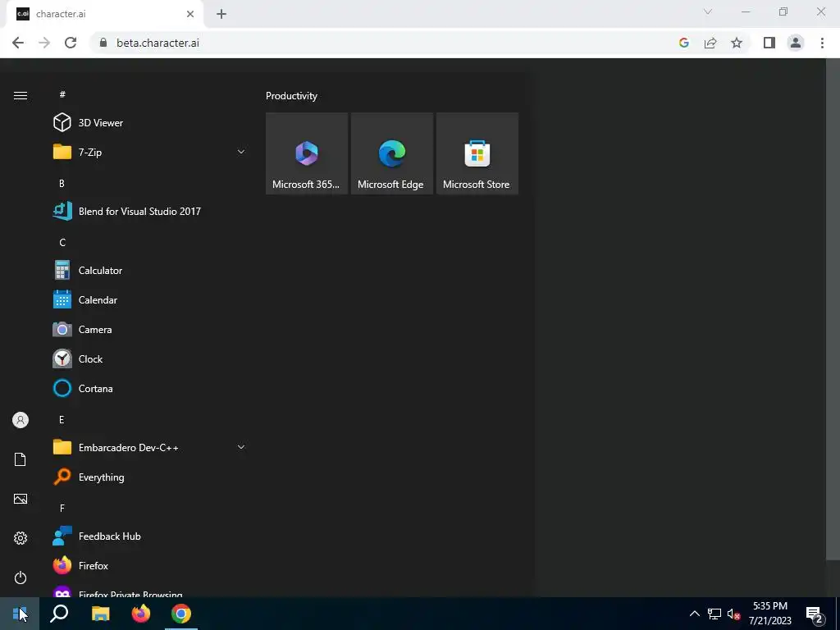Expand the Embarcadero Dev-C++ folder chevron
The height and width of the screenshot is (630, 840).
pos(241,447)
